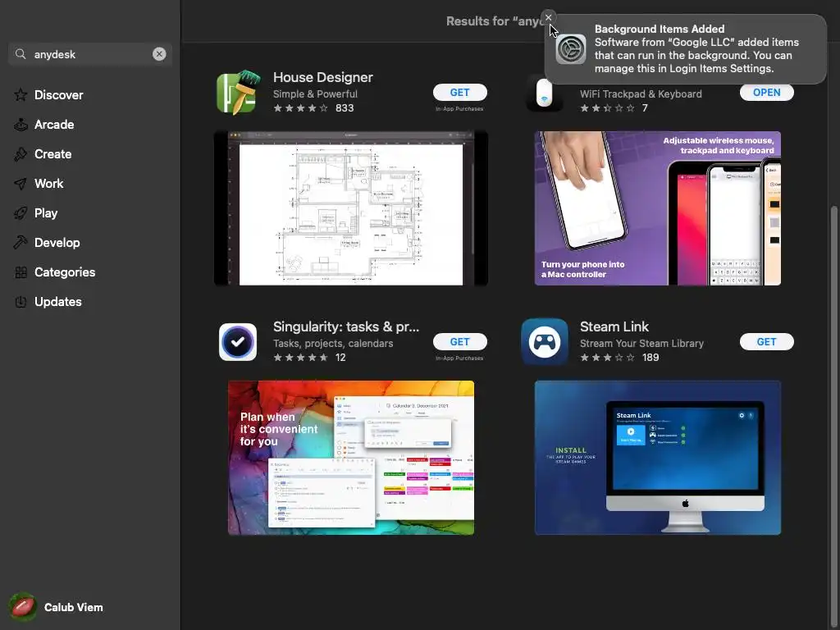Open the Singularity: tasks & pr... title

(346, 326)
